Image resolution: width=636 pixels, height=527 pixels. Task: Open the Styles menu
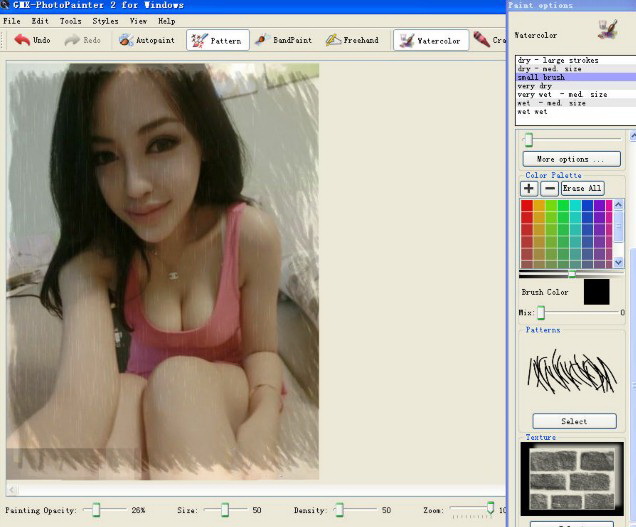click(x=105, y=21)
